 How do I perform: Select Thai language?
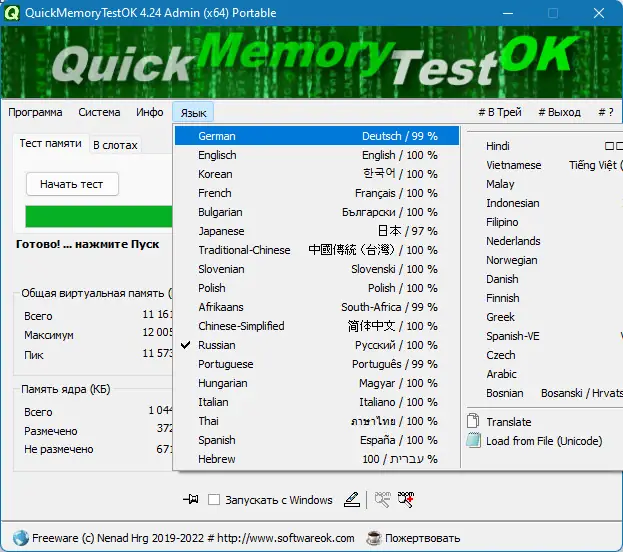pos(317,421)
